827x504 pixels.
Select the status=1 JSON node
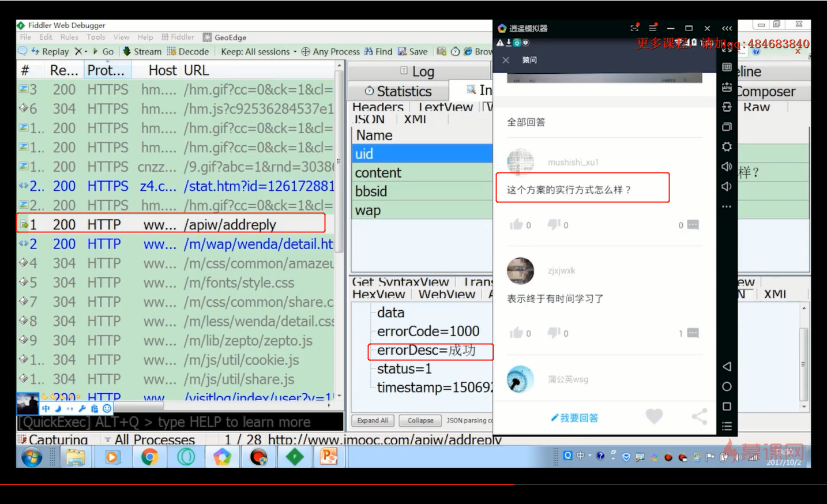pos(404,368)
